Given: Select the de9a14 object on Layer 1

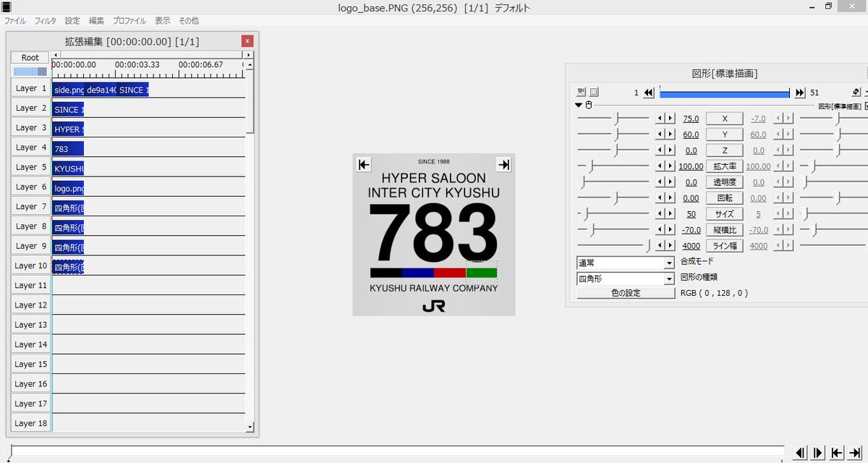Looking at the screenshot, I should tap(101, 90).
